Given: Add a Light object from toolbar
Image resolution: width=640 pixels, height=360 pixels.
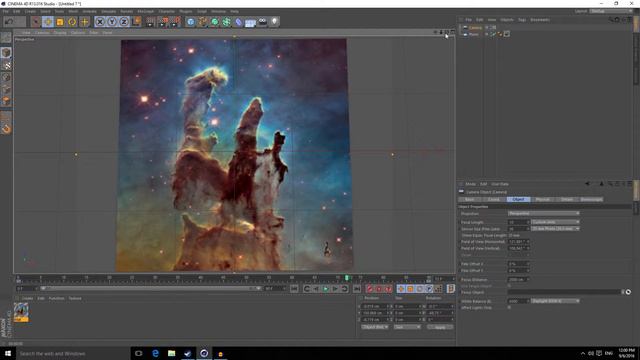Looking at the screenshot, I should [x=275, y=22].
